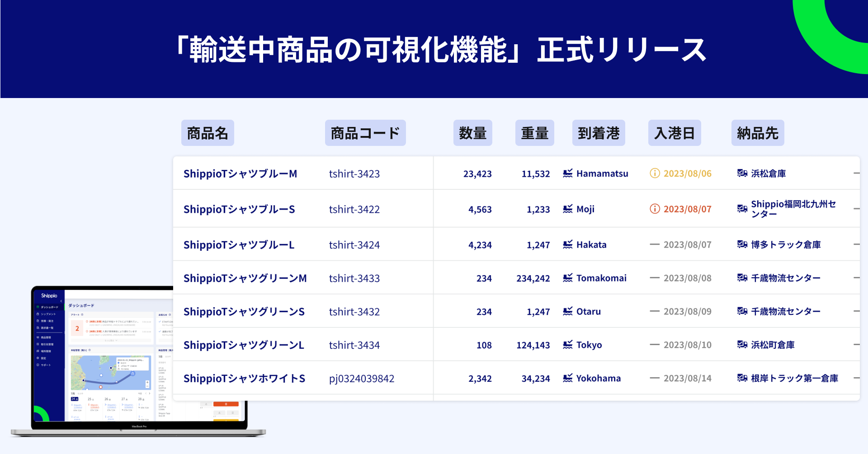868x454 pixels.
Task: Click the ship icon beside Hamamatsu
Action: coord(568,173)
